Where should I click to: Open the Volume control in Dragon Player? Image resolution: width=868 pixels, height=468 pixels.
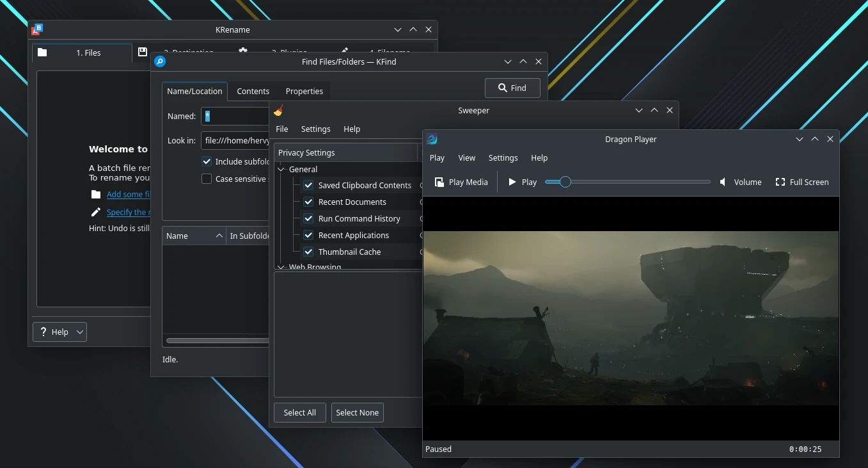[x=741, y=182]
